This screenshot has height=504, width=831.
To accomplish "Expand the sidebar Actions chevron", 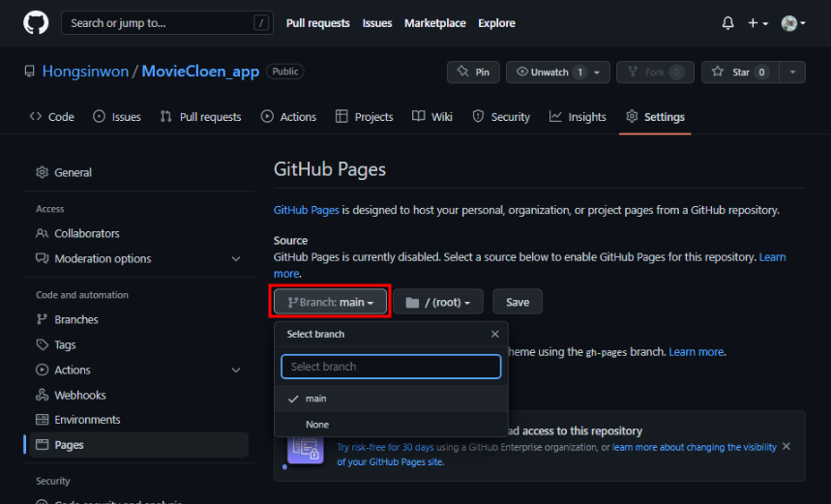I will 236,370.
